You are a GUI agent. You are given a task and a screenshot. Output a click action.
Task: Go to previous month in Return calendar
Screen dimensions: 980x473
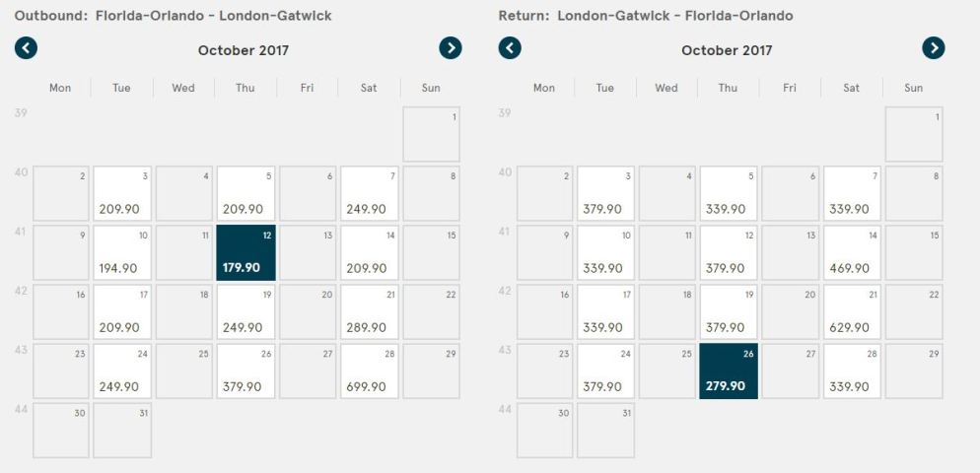[x=510, y=48]
